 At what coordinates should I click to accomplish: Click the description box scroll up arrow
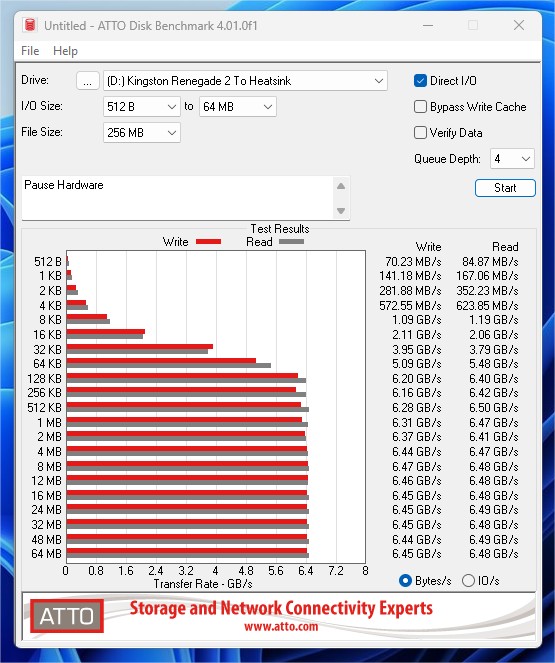click(x=341, y=186)
